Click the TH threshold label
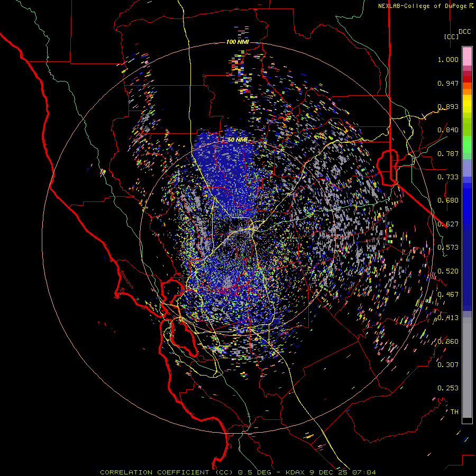Image resolution: width=476 pixels, height=476 pixels. [x=454, y=412]
